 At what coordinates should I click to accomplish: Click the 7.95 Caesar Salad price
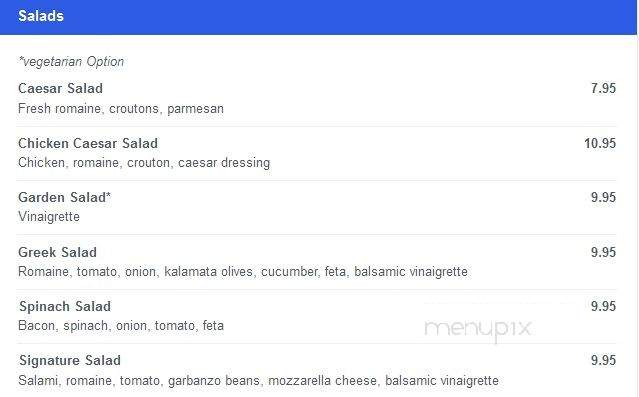603,88
